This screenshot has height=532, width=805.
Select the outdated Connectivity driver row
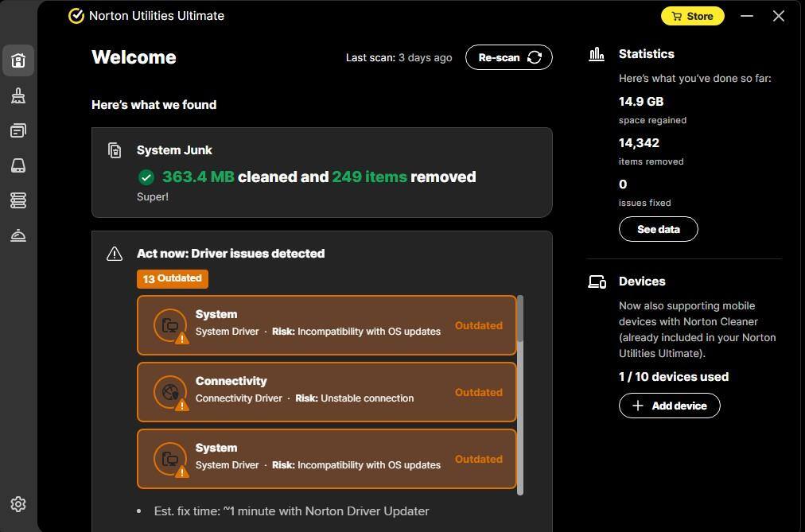pyautogui.click(x=326, y=392)
